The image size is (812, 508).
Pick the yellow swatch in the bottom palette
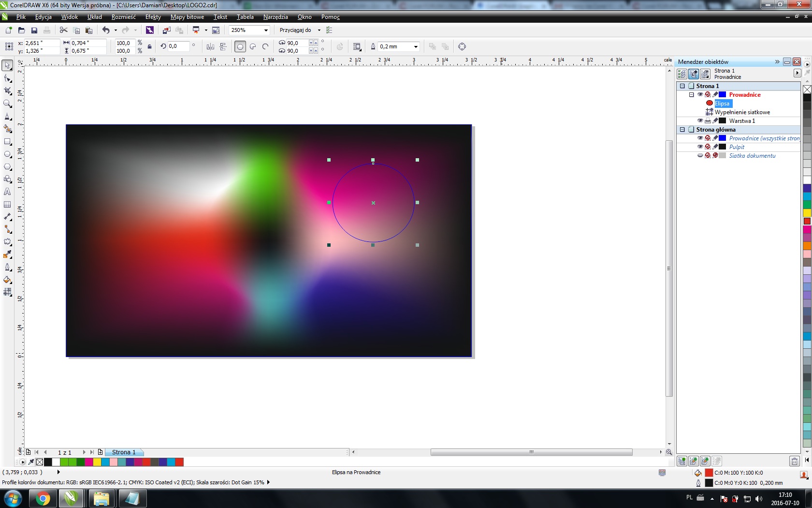[x=97, y=462]
